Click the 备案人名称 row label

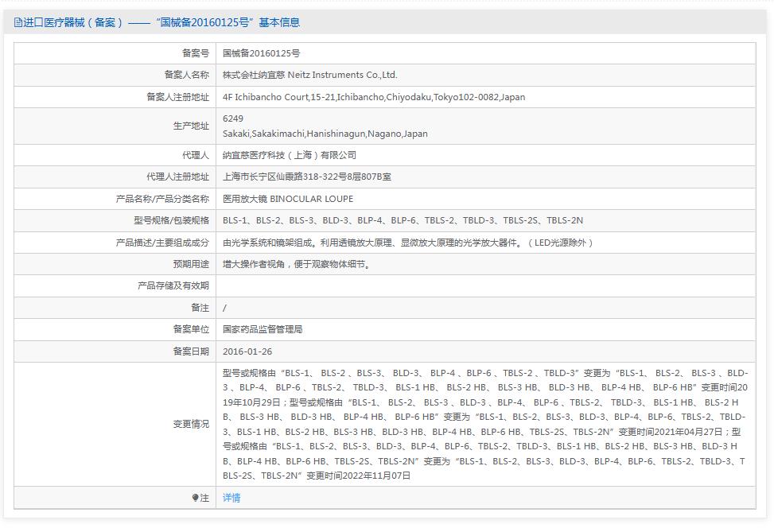[x=186, y=75]
